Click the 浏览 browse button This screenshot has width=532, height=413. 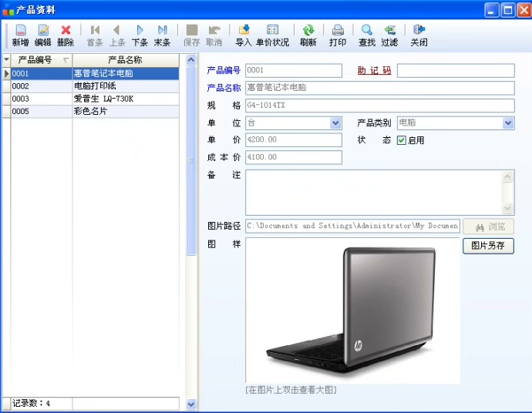click(x=488, y=227)
